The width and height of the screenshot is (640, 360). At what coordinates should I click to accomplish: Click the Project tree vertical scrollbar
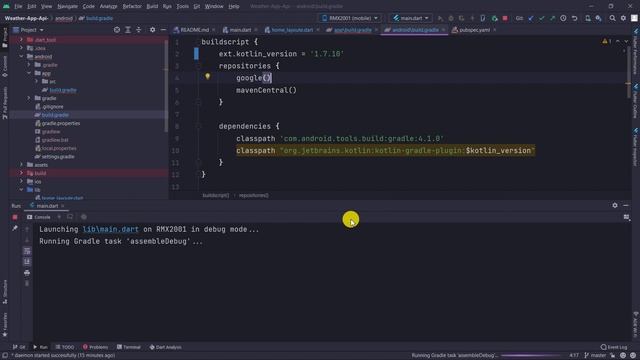click(x=166, y=86)
